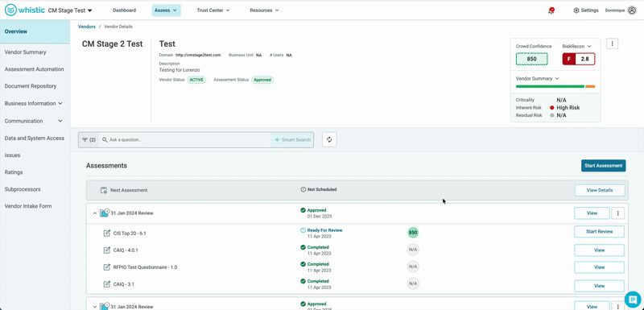Open the Resources dropdown menu

pos(264,10)
